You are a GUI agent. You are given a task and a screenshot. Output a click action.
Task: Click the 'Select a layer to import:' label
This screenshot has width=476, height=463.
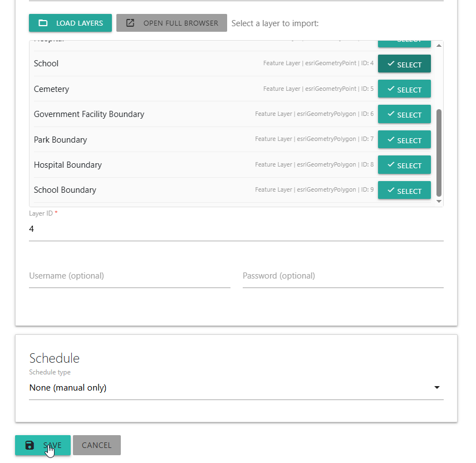(275, 23)
